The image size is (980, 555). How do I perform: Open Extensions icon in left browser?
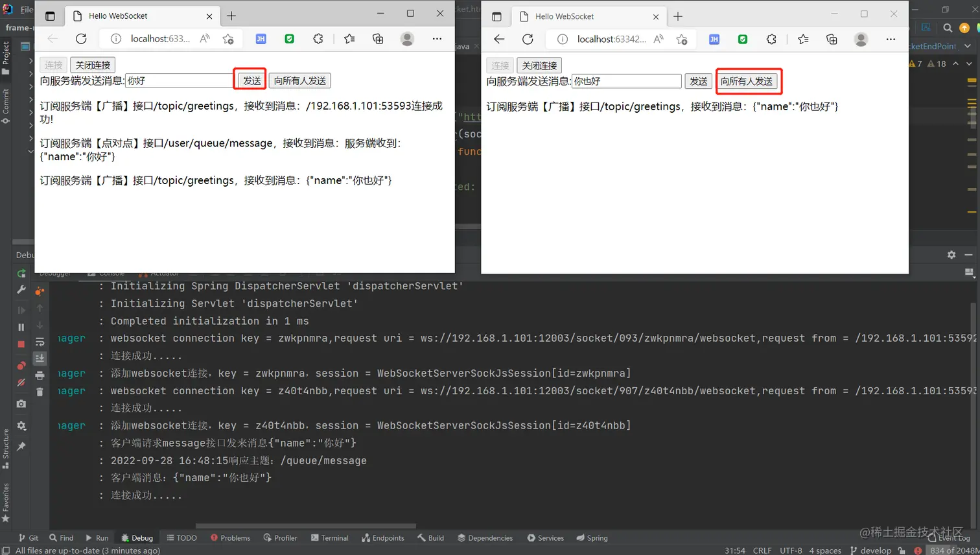(x=318, y=39)
